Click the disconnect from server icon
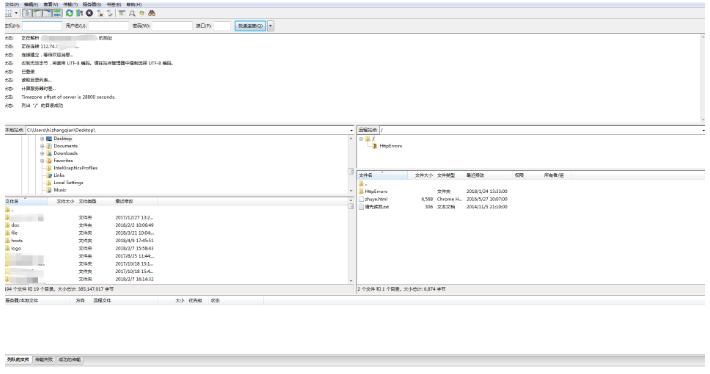This screenshot has width=710, height=374. [x=100, y=13]
